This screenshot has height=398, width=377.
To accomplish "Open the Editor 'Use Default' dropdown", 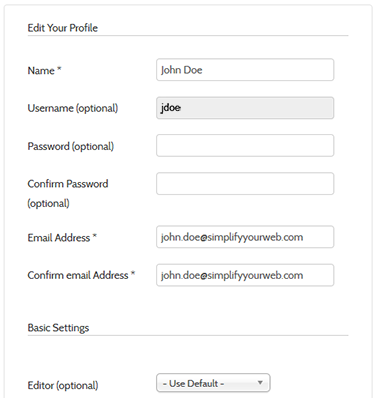I will (213, 383).
